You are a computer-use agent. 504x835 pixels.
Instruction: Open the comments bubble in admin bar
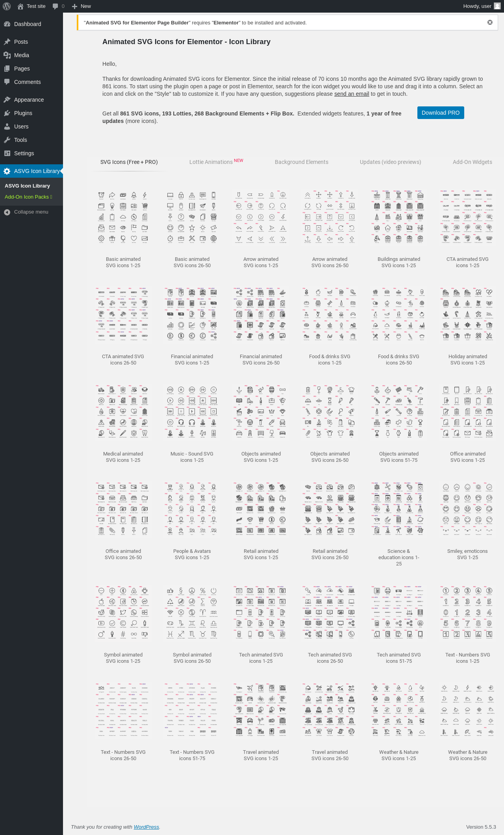56,6
